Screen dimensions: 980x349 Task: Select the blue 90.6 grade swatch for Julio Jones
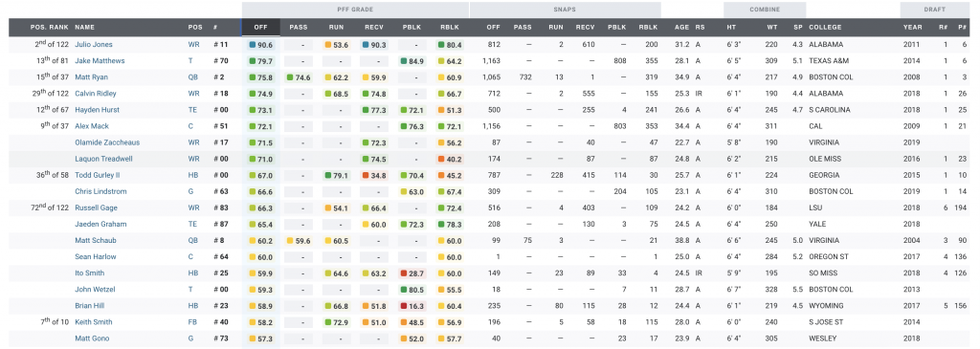[253, 45]
